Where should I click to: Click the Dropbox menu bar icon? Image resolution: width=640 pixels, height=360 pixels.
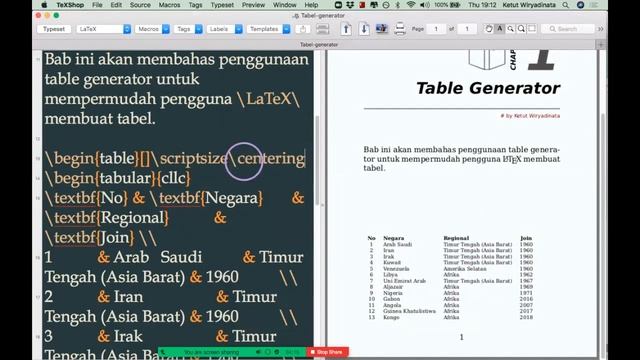click(x=350, y=5)
